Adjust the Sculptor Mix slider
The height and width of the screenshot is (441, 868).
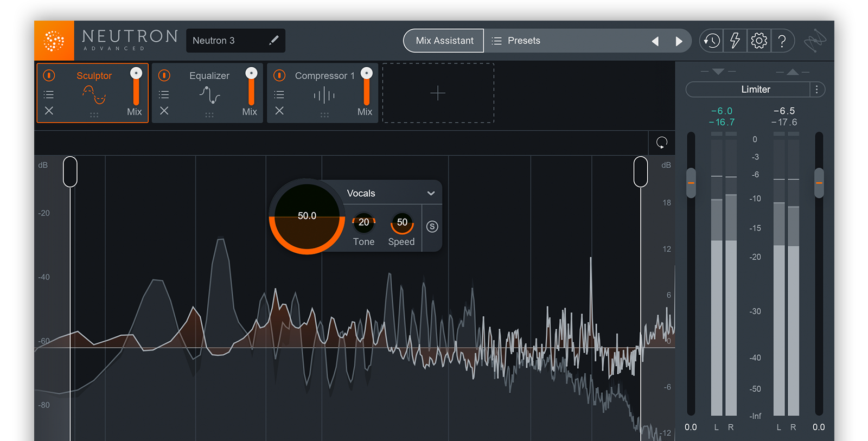136,87
